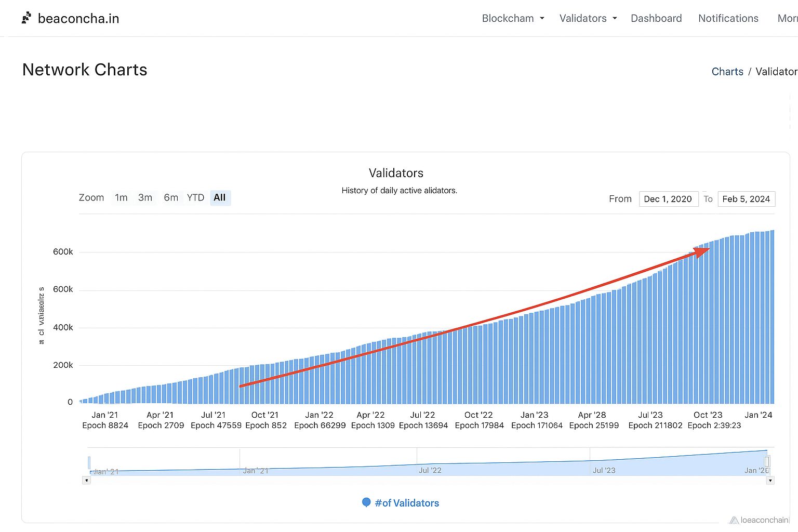Viewport: 798px width, 532px height.
Task: Open the Notifications section
Action: (x=728, y=18)
